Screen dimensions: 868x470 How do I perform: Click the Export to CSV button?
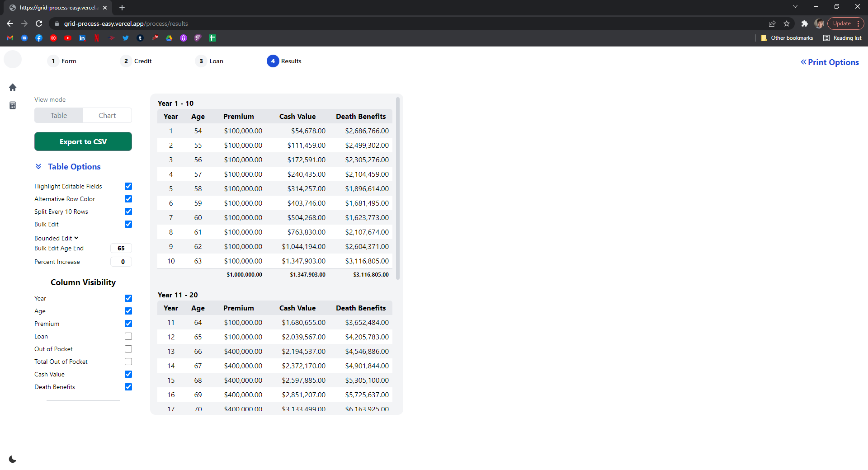pos(83,141)
